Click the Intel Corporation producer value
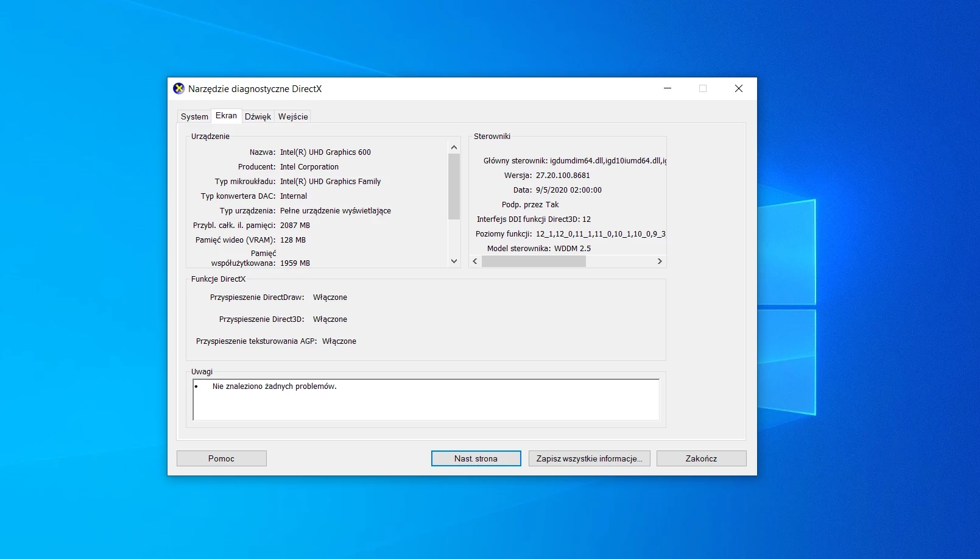 309,167
